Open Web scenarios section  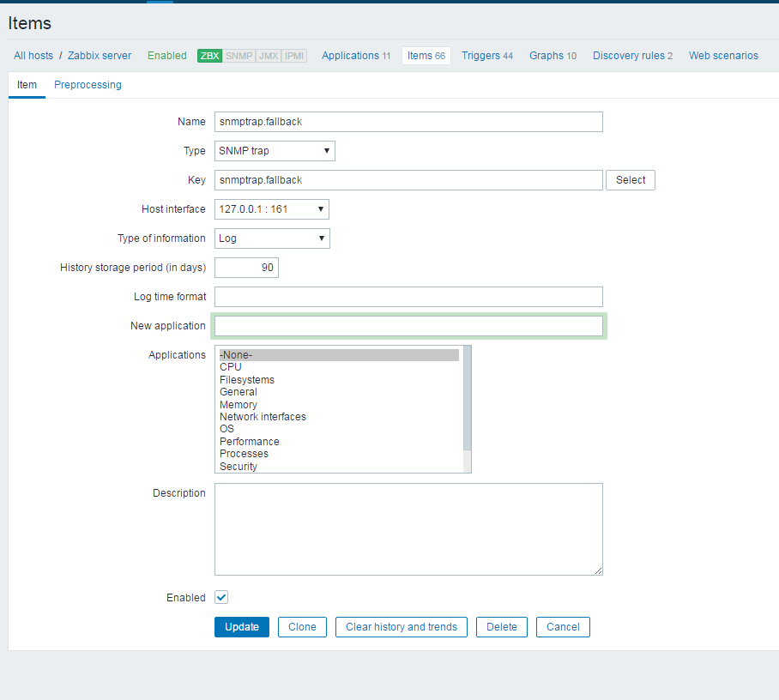pyautogui.click(x=723, y=56)
